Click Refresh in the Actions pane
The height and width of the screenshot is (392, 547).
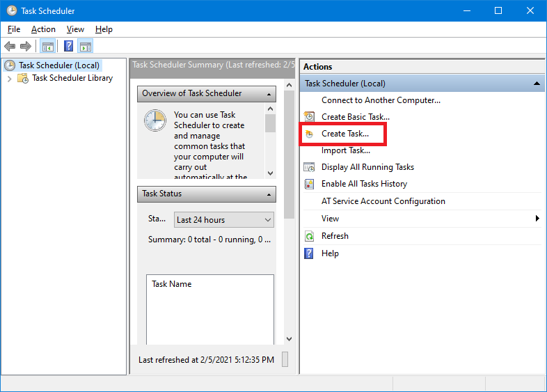335,236
